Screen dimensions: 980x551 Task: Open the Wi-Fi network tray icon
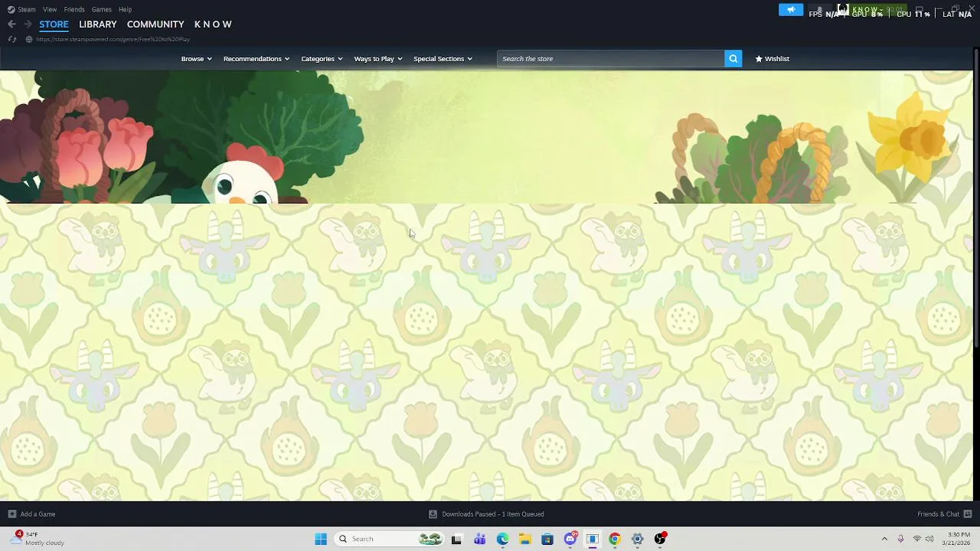tap(916, 539)
